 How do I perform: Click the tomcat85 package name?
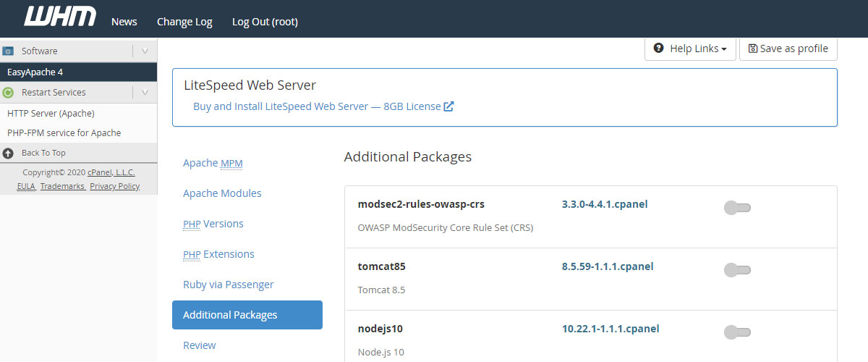[x=382, y=266]
